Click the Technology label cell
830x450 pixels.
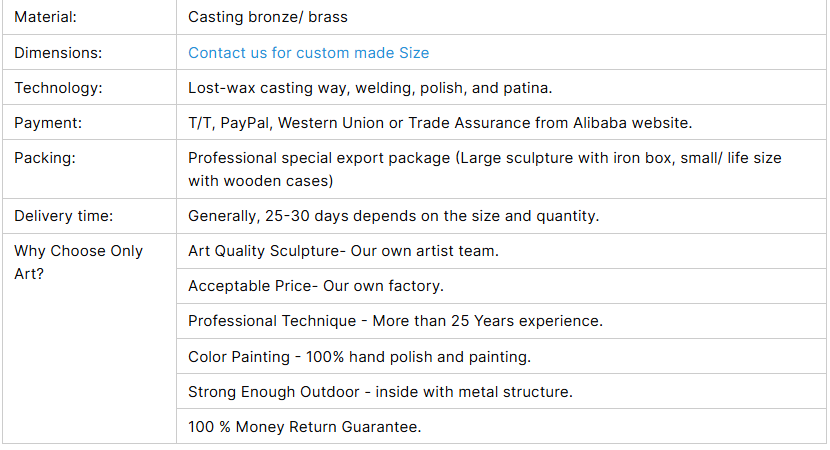point(89,87)
